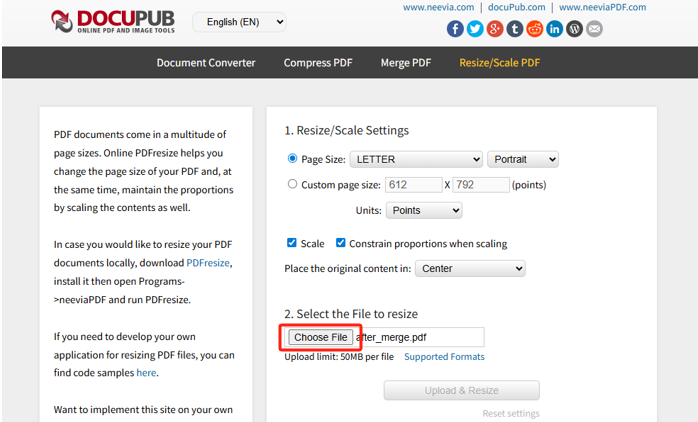
Task: Click the custom width field showing 612
Action: pyautogui.click(x=414, y=185)
